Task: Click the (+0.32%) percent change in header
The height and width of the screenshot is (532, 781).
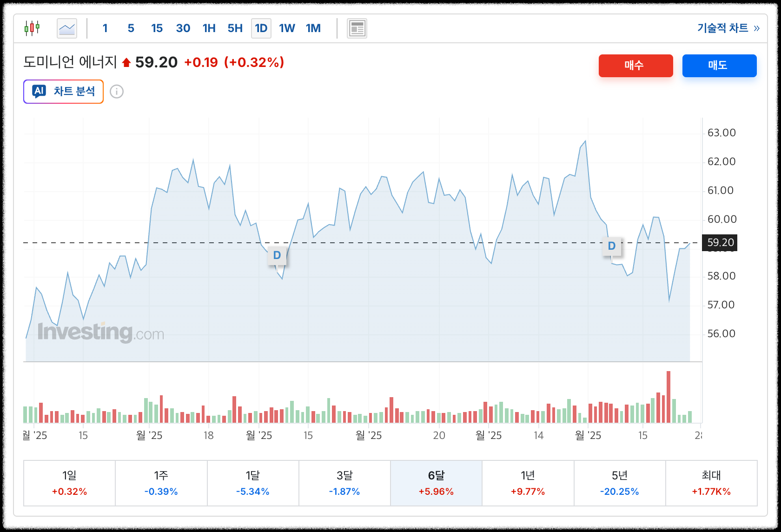Action: tap(254, 63)
